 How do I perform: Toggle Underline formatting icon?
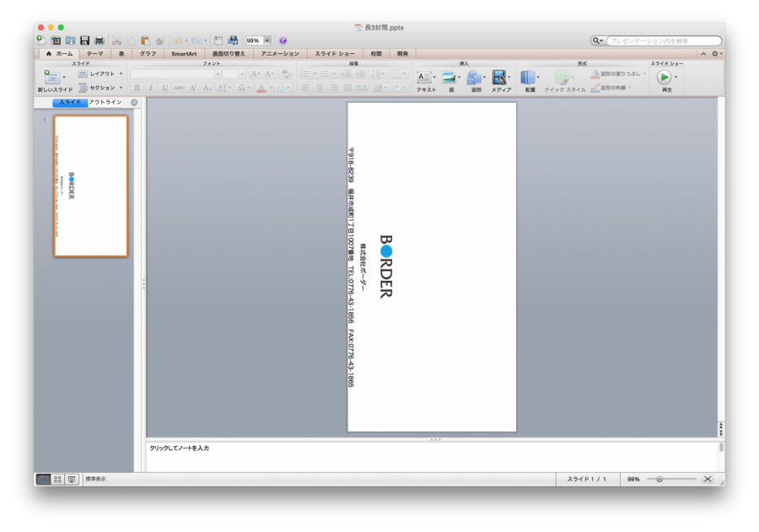tap(165, 88)
